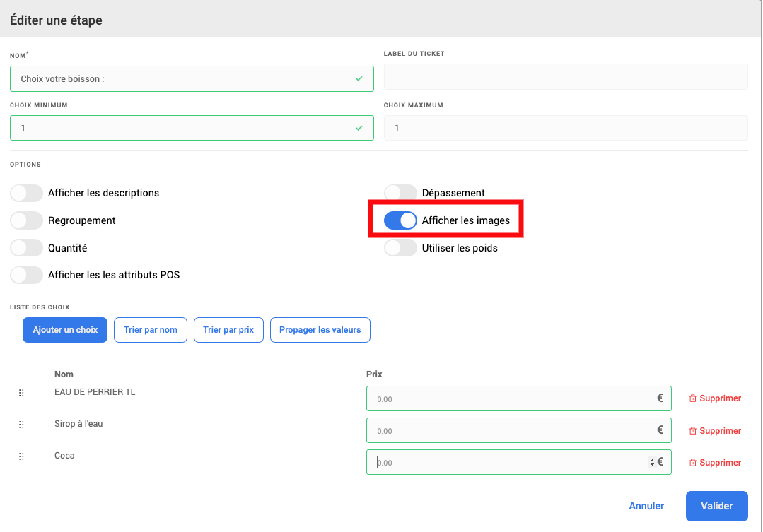Screen dimensions: 763x532
Task: Focus the Label du ticket field
Action: coord(566,77)
